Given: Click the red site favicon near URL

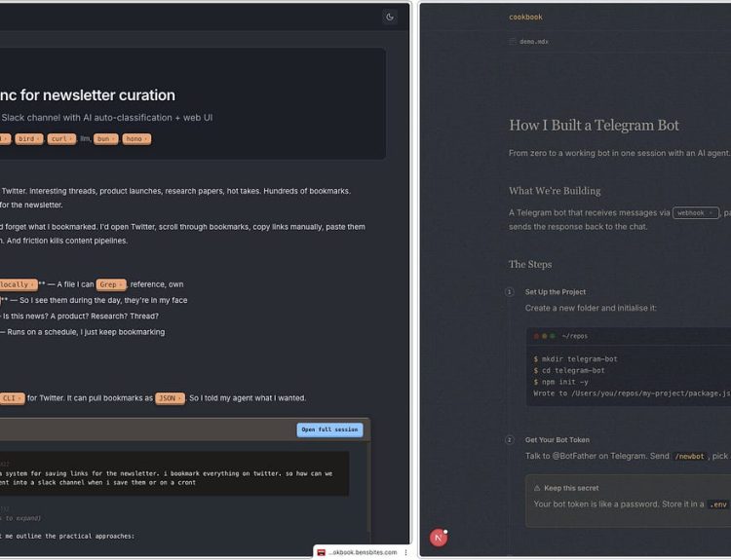Looking at the screenshot, I should click(x=320, y=552).
